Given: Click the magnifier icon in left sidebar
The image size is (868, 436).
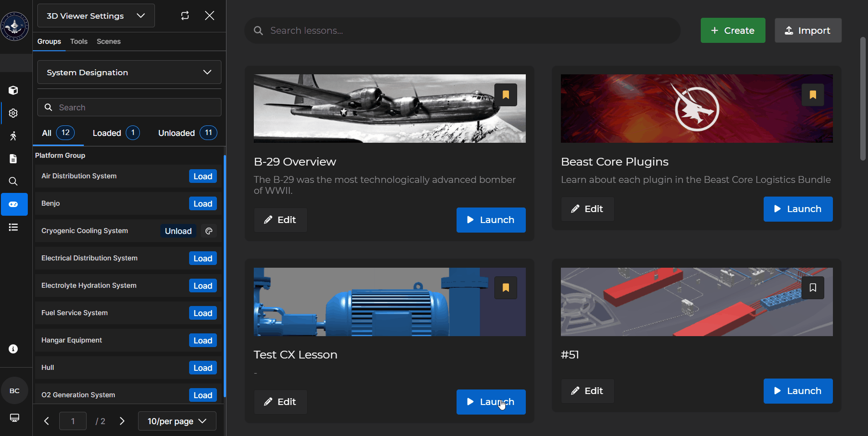Looking at the screenshot, I should pyautogui.click(x=13, y=182).
